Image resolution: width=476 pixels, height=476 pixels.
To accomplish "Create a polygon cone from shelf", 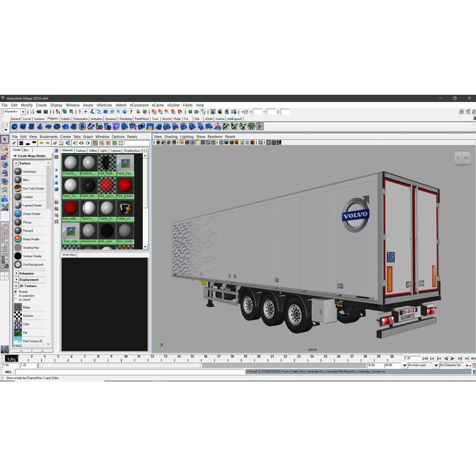I will point(40,126).
